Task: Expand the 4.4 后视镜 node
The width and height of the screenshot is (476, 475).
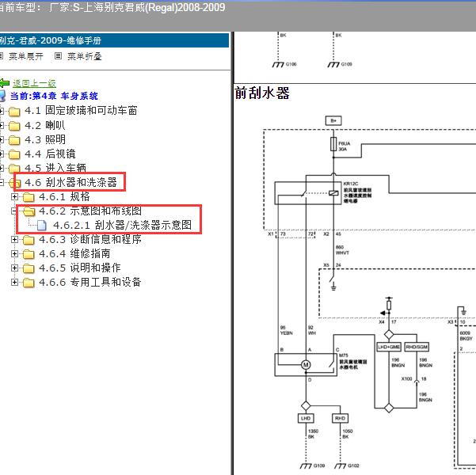Action: click(x=2, y=154)
